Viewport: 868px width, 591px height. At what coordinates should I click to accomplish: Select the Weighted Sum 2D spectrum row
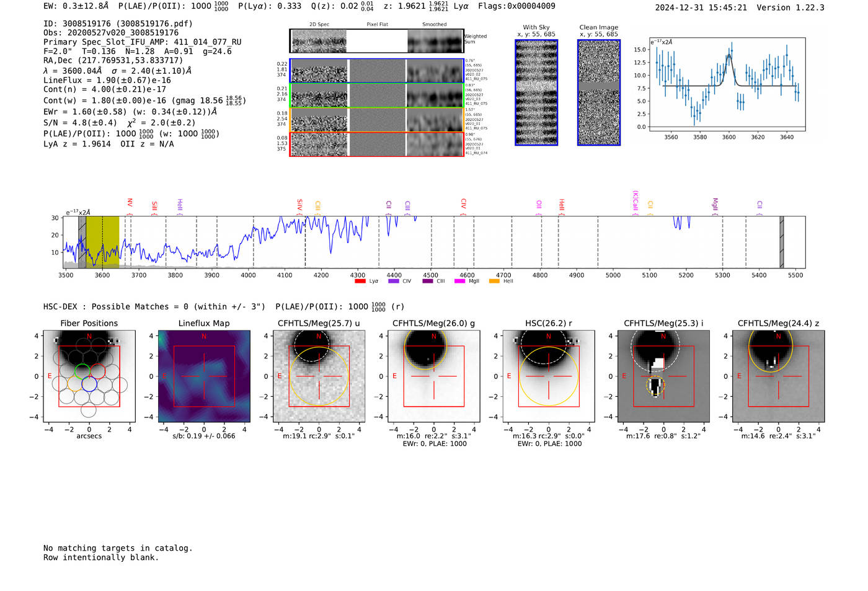(x=376, y=41)
